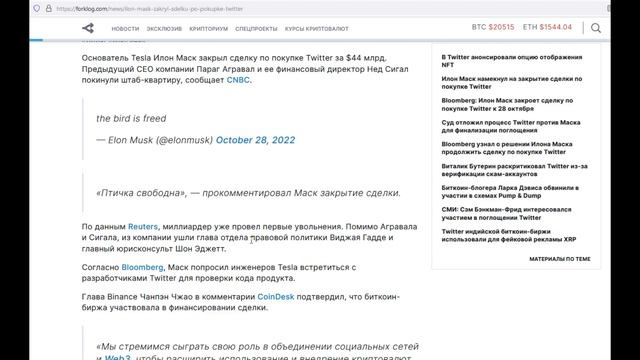
Task: Open article 'Суд отложил процесс Twitter против Маска'
Action: [511, 126]
